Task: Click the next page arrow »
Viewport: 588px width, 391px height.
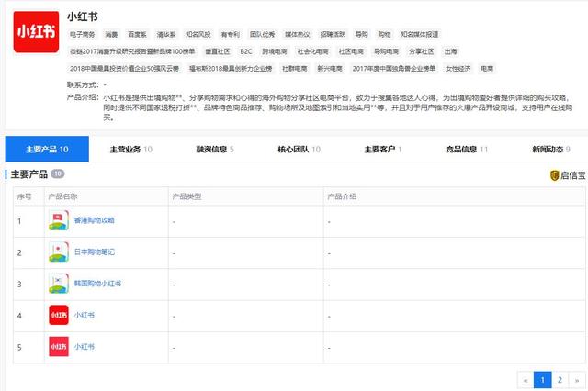Action: pyautogui.click(x=577, y=380)
